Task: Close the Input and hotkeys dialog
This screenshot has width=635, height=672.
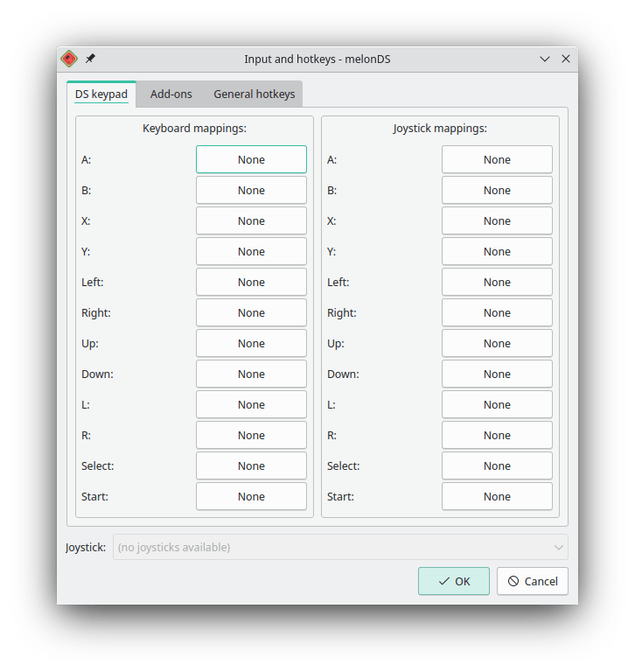Action: (566, 59)
